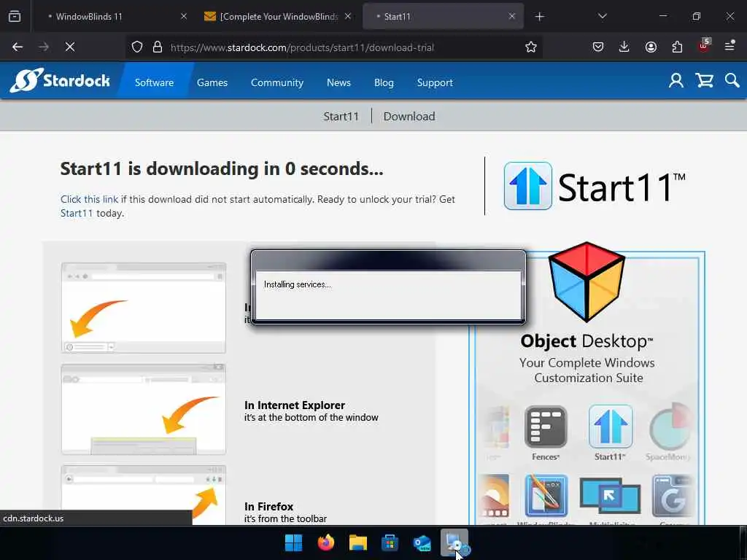This screenshot has height=560, width=747.
Task: Open the Firefox hamburger application menu
Action: coord(729,46)
